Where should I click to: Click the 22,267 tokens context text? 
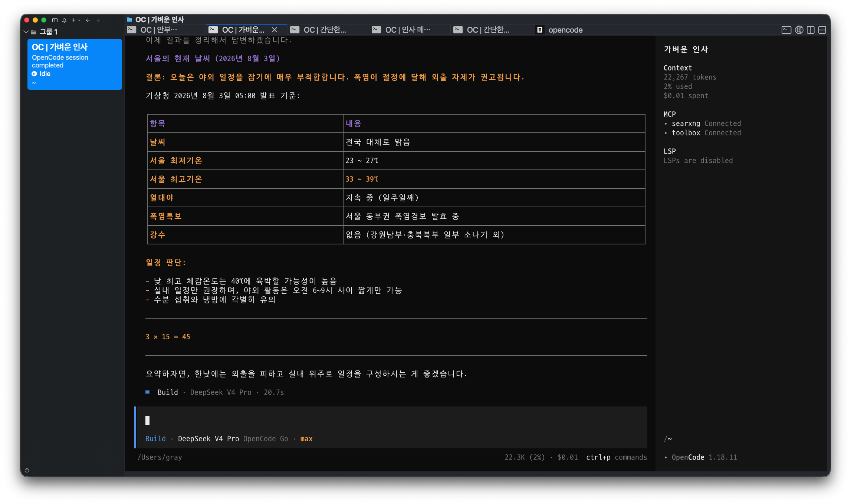point(690,77)
